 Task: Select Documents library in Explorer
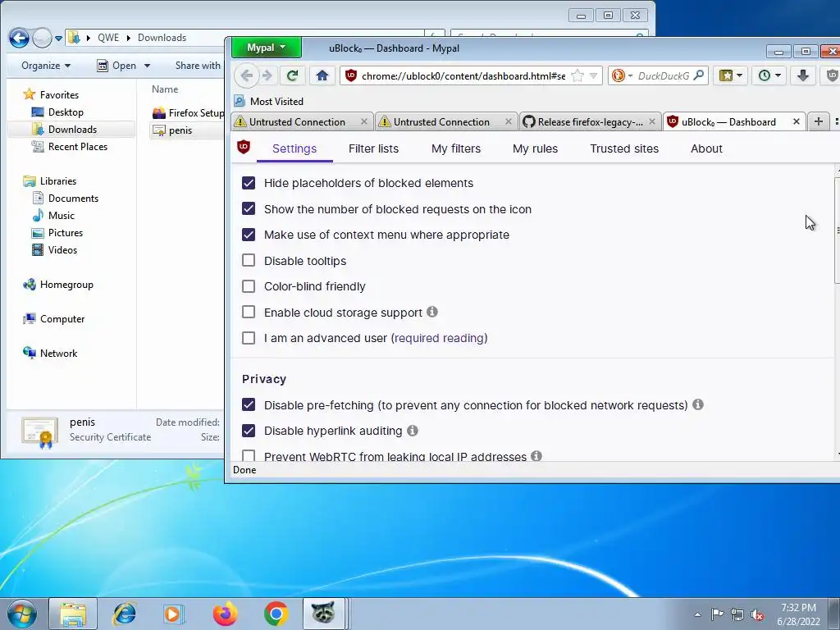coord(73,199)
